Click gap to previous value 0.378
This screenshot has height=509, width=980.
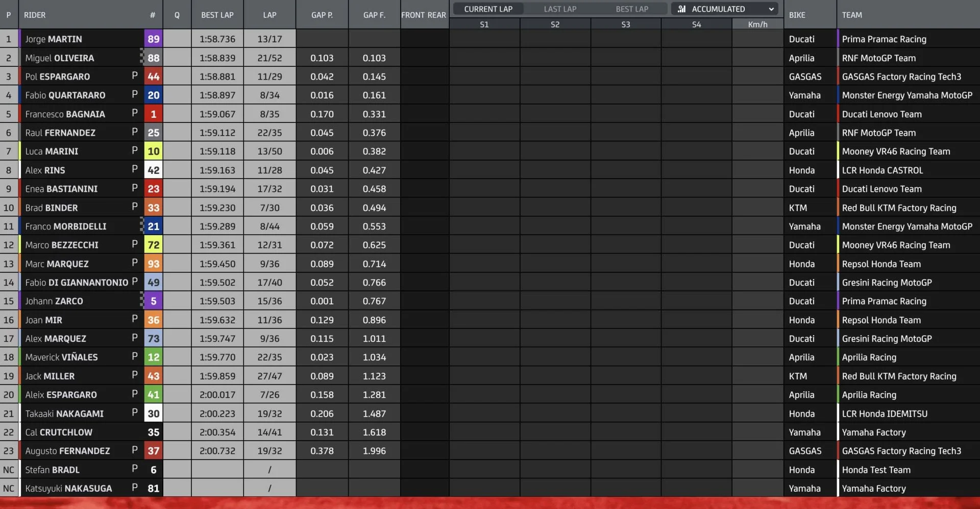pyautogui.click(x=322, y=451)
